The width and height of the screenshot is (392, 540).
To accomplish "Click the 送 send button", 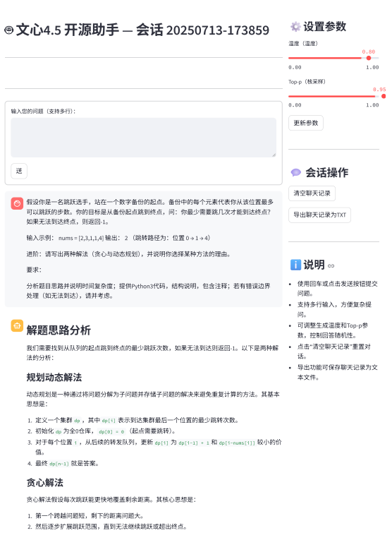I will 19,171.
